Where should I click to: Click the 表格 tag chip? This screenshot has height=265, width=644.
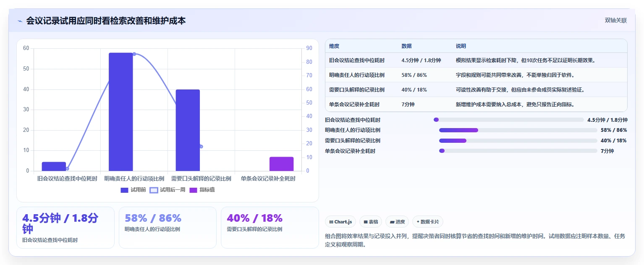click(x=371, y=222)
